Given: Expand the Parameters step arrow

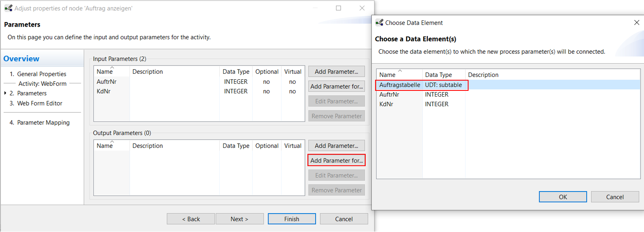Looking at the screenshot, I should [x=5, y=93].
